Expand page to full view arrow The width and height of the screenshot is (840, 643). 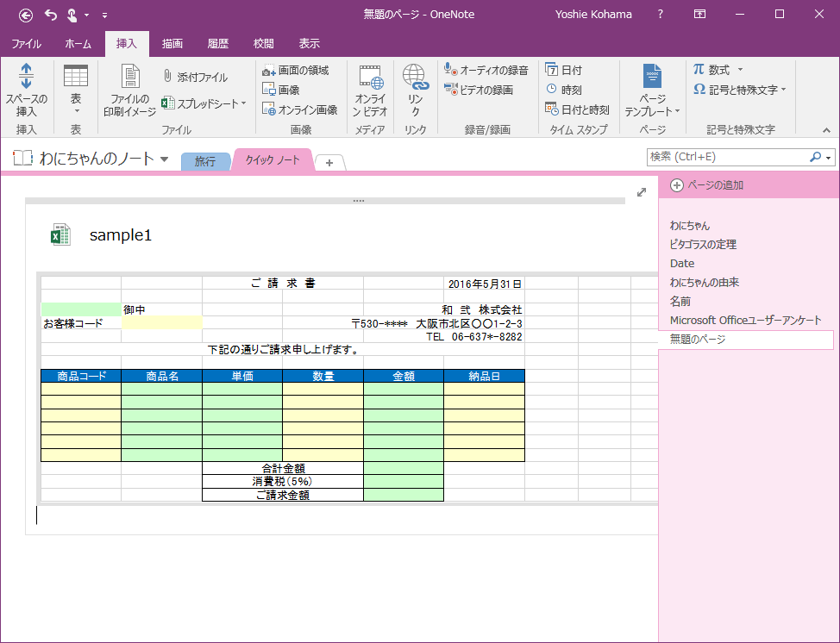click(x=642, y=192)
